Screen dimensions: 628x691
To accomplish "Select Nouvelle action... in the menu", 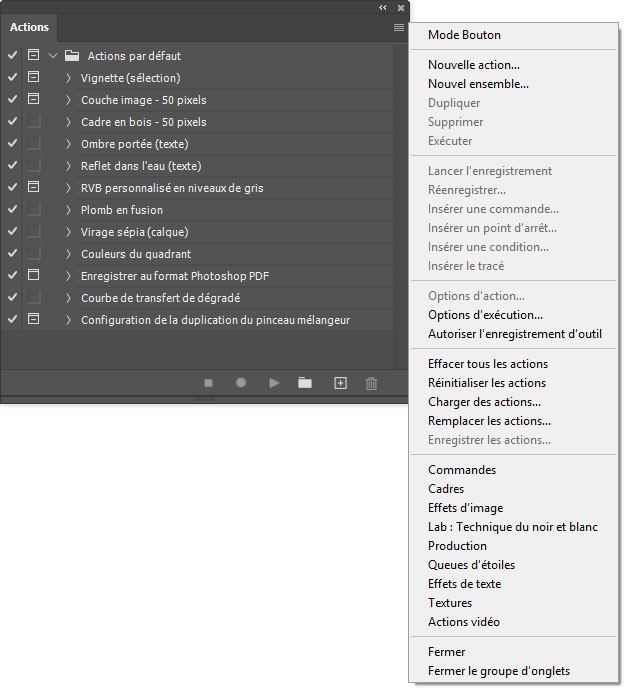I will (473, 65).
